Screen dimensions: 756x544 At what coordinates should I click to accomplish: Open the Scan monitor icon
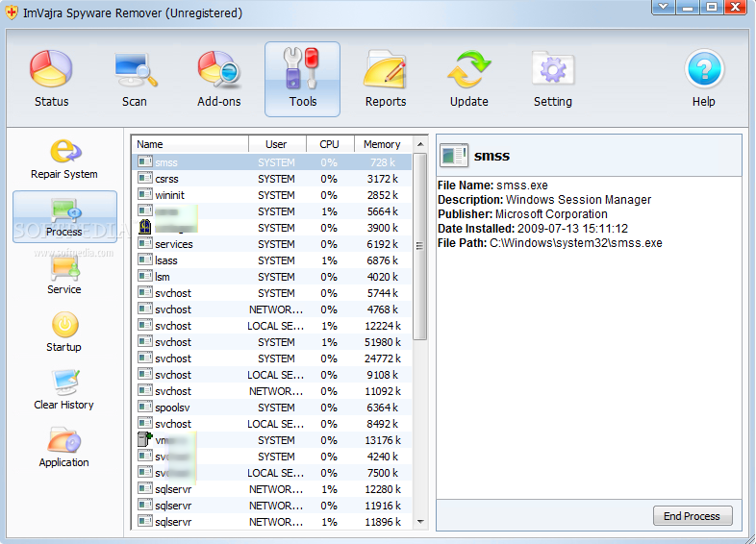(x=136, y=69)
